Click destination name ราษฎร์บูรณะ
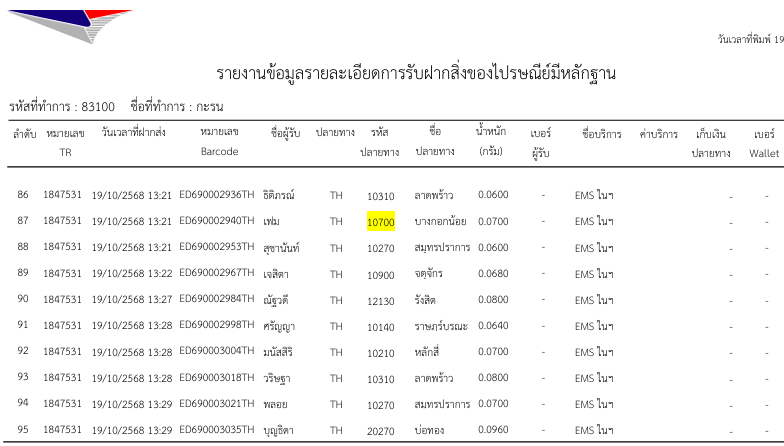The height and width of the screenshot is (446, 784). click(441, 326)
